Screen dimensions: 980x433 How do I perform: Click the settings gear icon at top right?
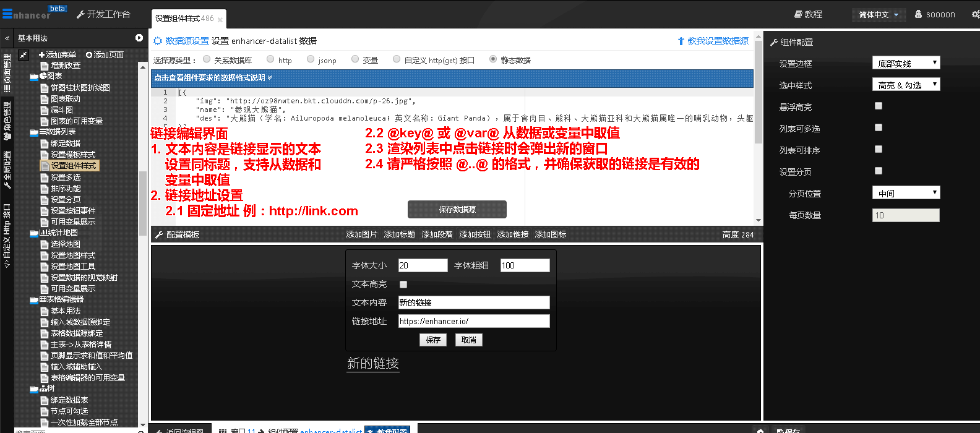click(x=975, y=14)
